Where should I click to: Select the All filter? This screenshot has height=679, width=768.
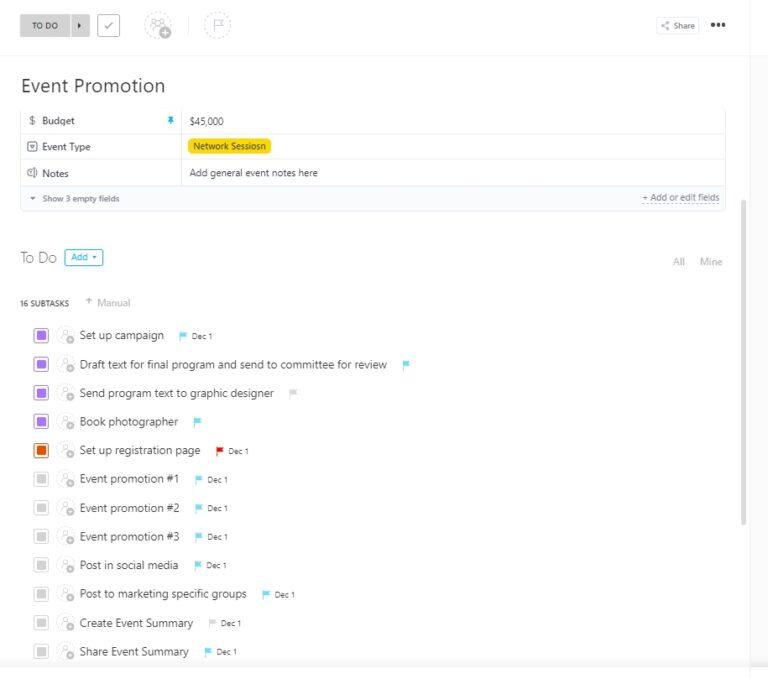tap(679, 262)
